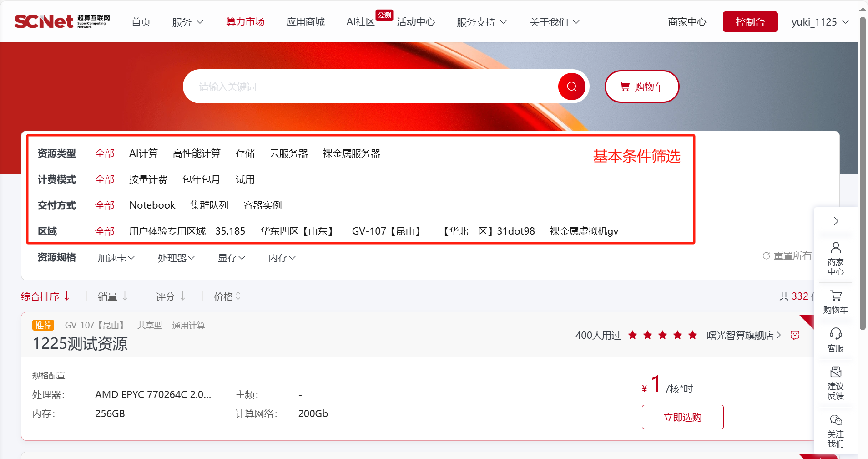868x459 pixels.
Task: Expand the 处理器 spec dropdown
Action: point(176,258)
